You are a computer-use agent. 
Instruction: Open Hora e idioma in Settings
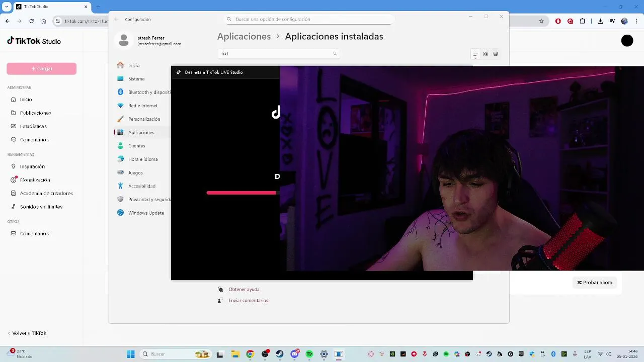pos(142,159)
